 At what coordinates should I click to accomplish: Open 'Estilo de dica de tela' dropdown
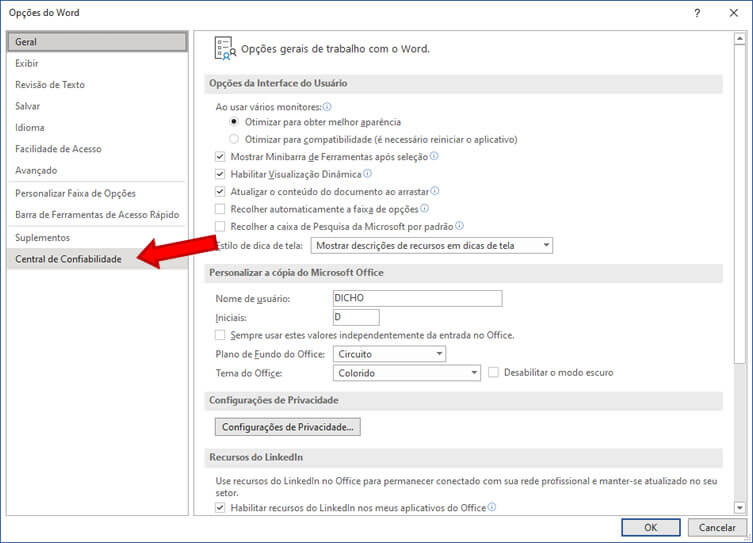click(432, 245)
